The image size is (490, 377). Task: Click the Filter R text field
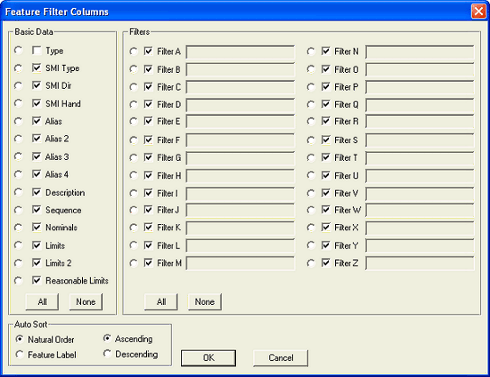point(420,122)
